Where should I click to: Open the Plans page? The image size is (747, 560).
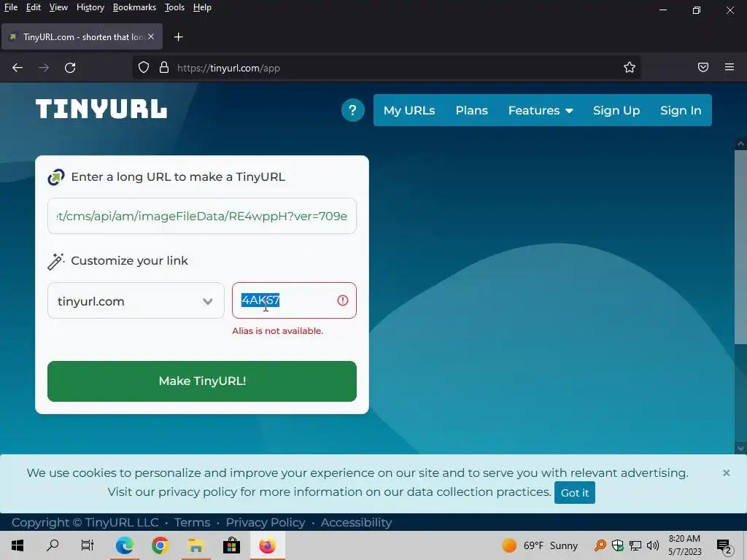pos(472,111)
